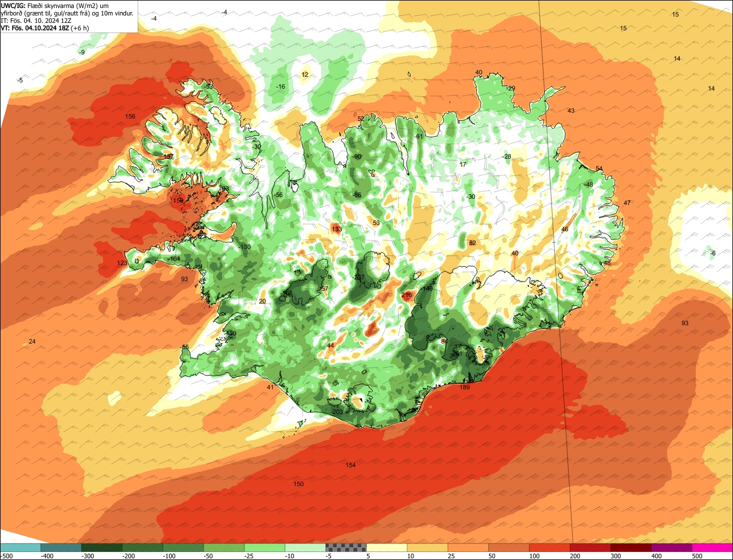Select the purple 400 to 500 swatch
This screenshot has width=733, height=560.
[671, 547]
